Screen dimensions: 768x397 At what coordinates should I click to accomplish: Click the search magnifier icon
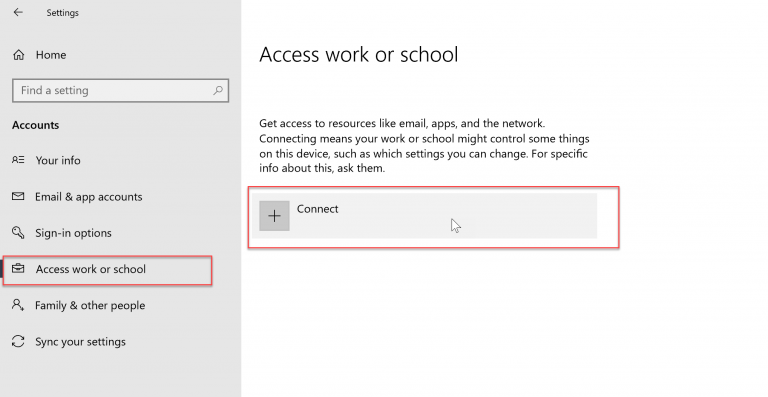(x=218, y=90)
